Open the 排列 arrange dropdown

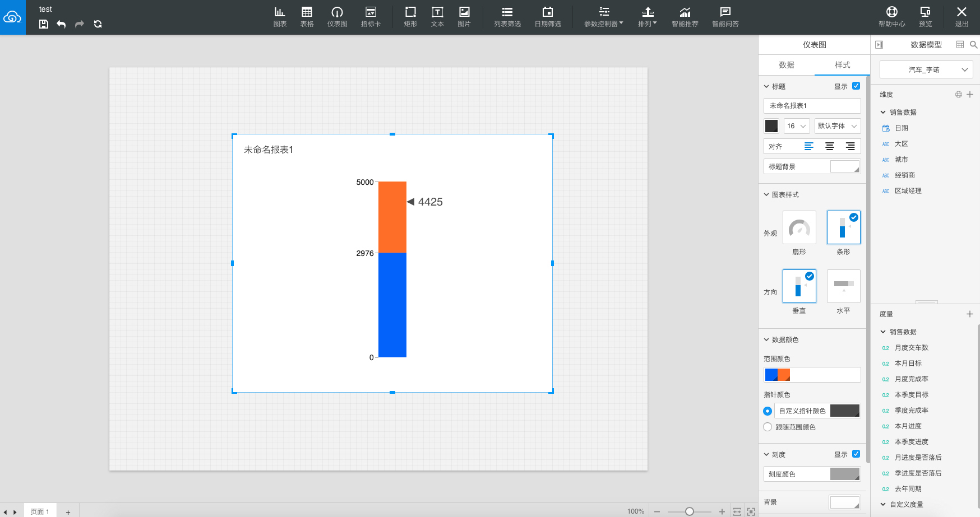[648, 17]
